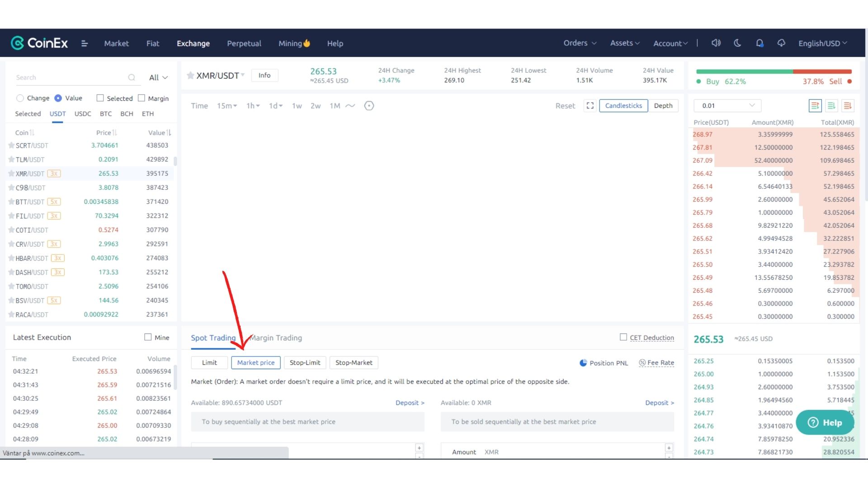
Task: Open chart indicator settings circle icon
Action: (369, 106)
